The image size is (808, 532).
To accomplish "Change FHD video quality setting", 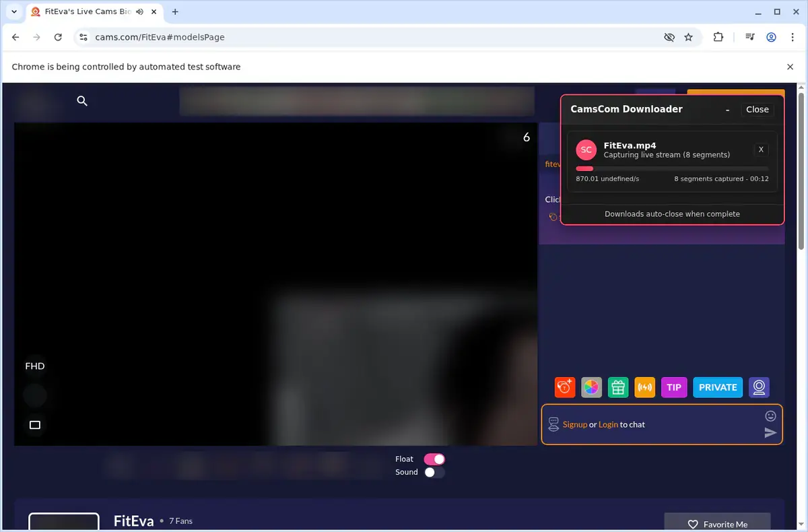I will [35, 366].
